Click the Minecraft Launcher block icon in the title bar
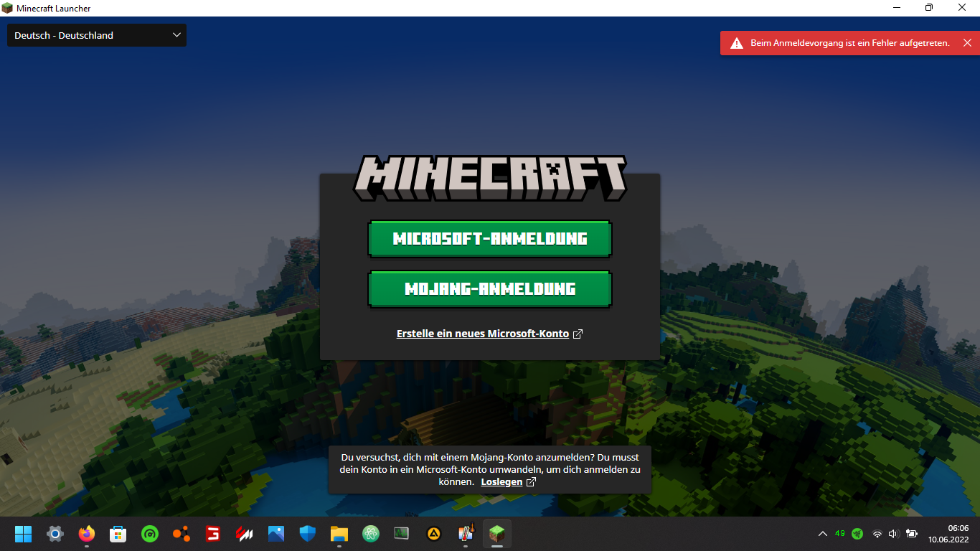 [7, 8]
